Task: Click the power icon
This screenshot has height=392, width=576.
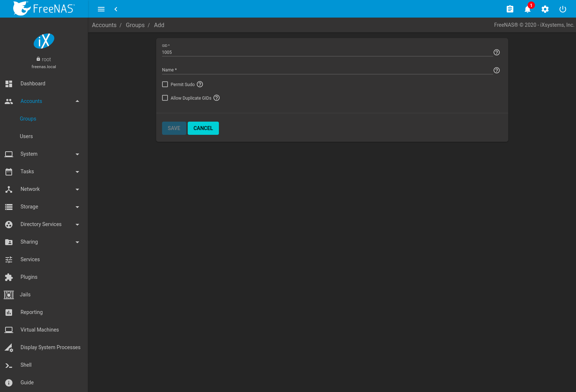Action: (x=562, y=9)
